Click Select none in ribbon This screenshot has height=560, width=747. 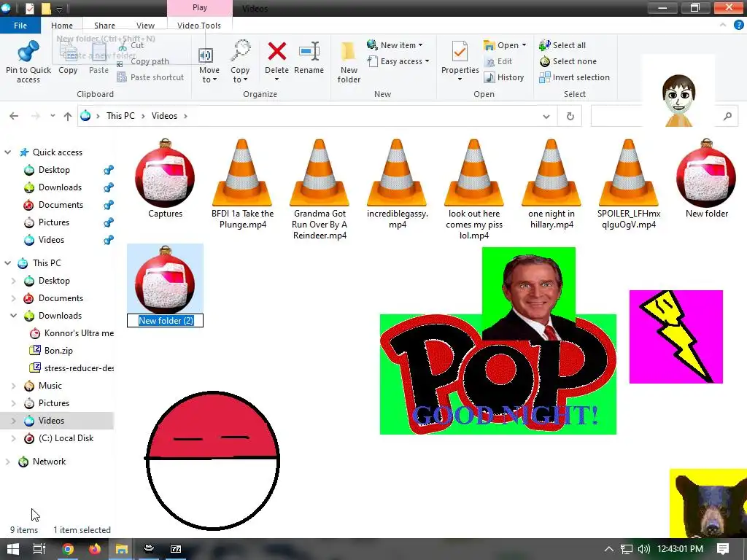[x=568, y=61]
